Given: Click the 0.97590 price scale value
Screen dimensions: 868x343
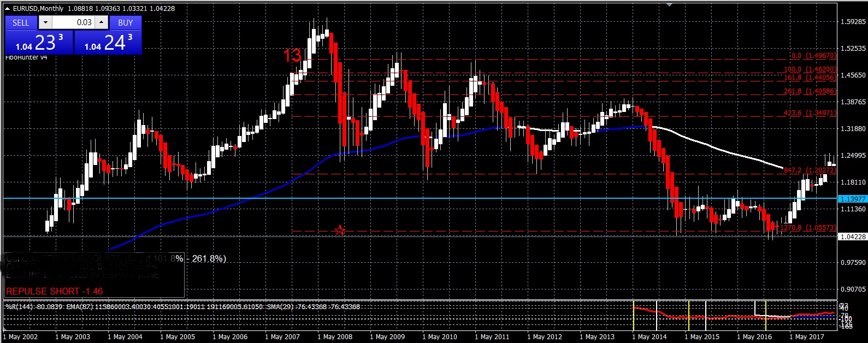Looking at the screenshot, I should 853,263.
